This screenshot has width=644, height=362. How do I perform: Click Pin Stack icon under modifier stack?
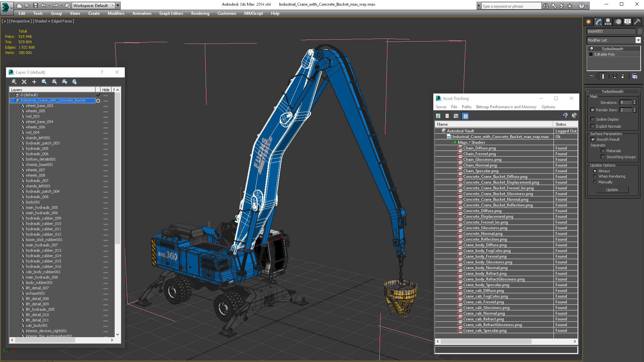click(x=591, y=76)
